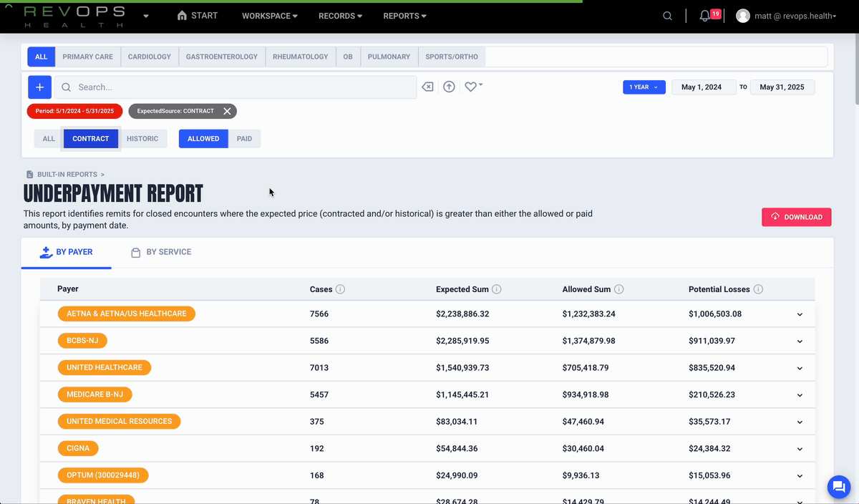Click the Cases info icon
This screenshot has width=859, height=504.
[x=340, y=289]
